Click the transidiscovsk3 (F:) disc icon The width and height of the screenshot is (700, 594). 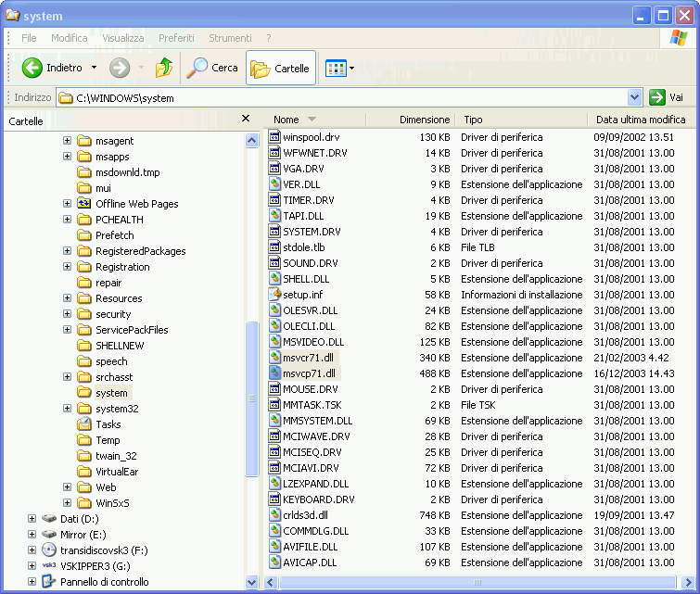tap(49, 550)
